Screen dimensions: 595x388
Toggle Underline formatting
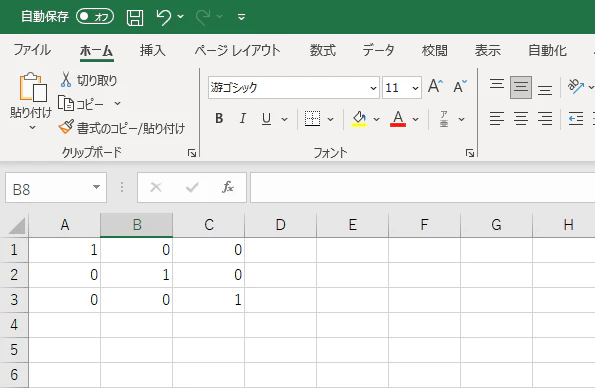pyautogui.click(x=266, y=119)
